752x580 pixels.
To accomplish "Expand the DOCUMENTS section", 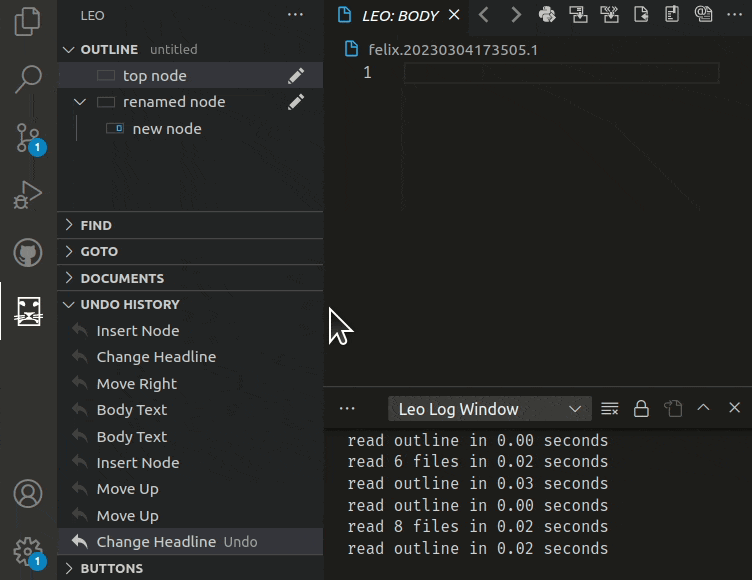I will (190, 278).
